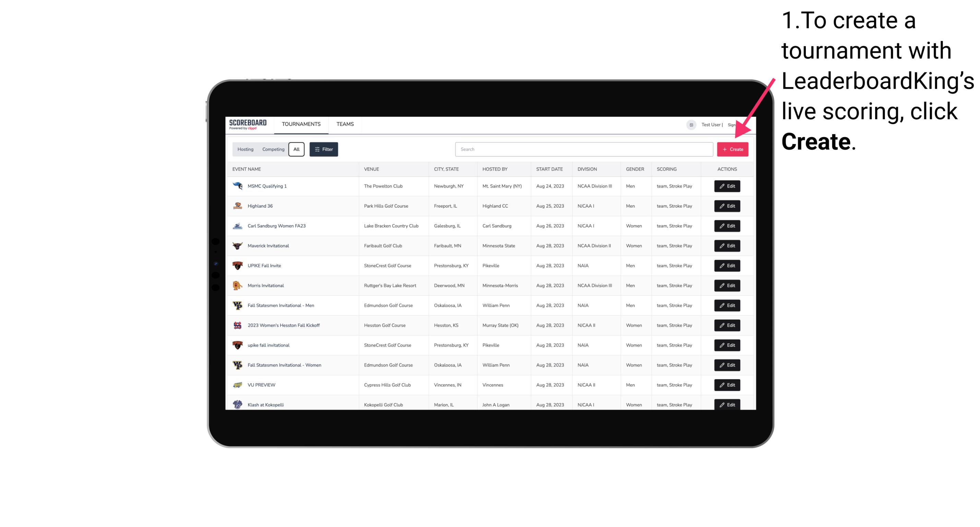Click Edit icon for VU PREVIEW
This screenshot has height=527, width=980.
pyautogui.click(x=727, y=385)
